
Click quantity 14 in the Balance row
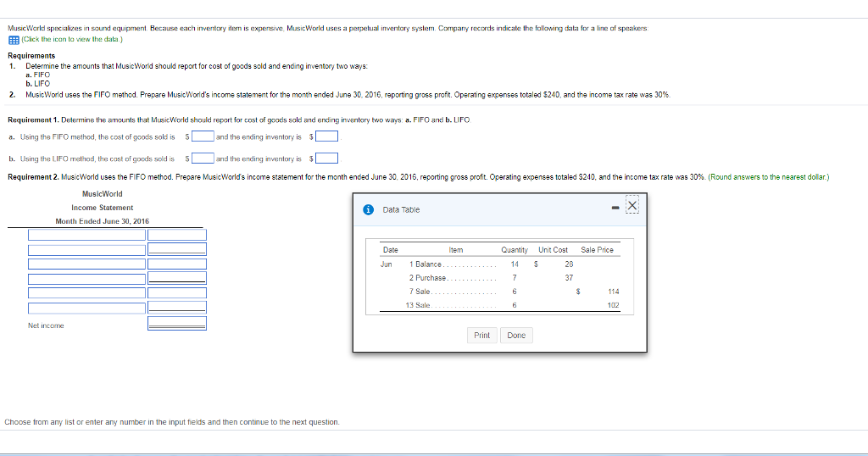(x=515, y=264)
